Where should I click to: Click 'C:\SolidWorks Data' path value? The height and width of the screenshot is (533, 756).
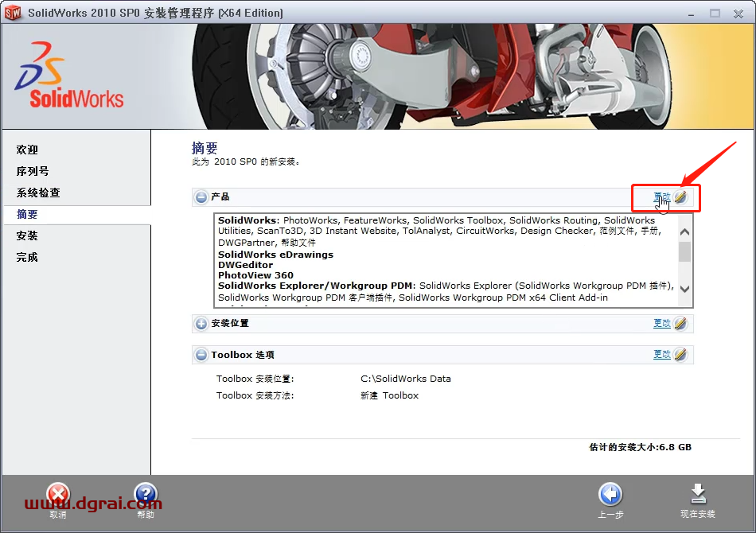[x=406, y=379]
